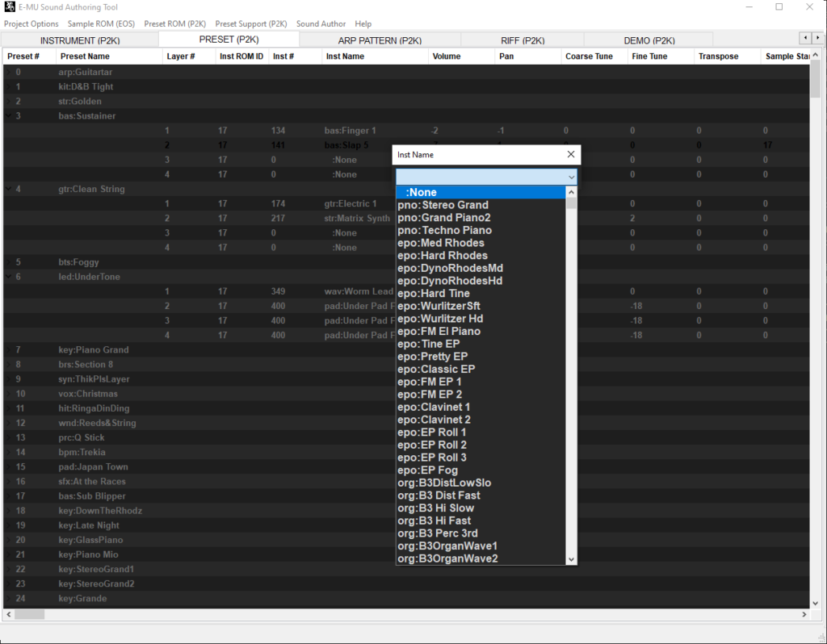Open the Preset Support (P2K) menu
Screen dimensions: 827x644
(x=251, y=23)
